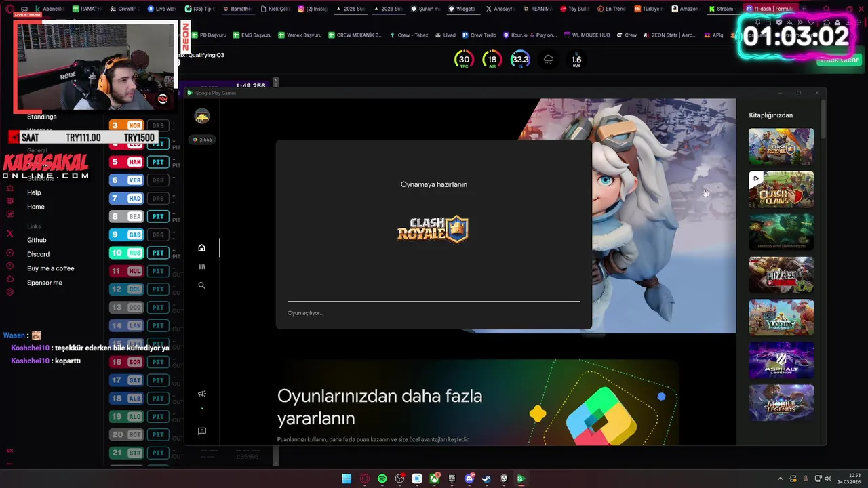This screenshot has height=488, width=868.
Task: Open the WL MOUSE HUB bookmark
Action: 586,35
